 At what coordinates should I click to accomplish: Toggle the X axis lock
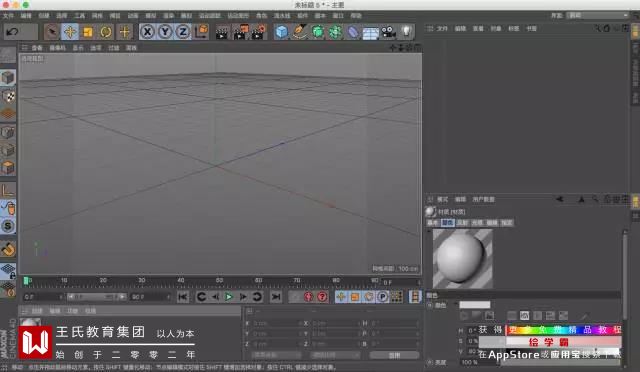pos(147,31)
